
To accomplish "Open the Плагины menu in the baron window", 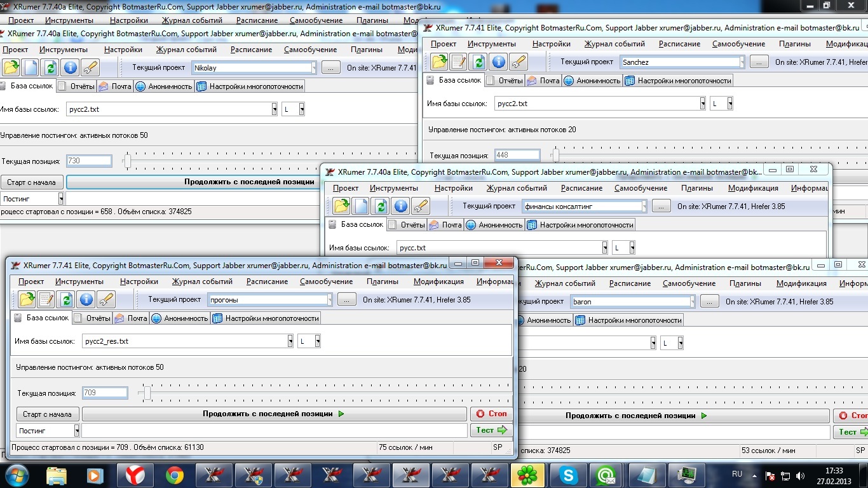I will (x=745, y=283).
